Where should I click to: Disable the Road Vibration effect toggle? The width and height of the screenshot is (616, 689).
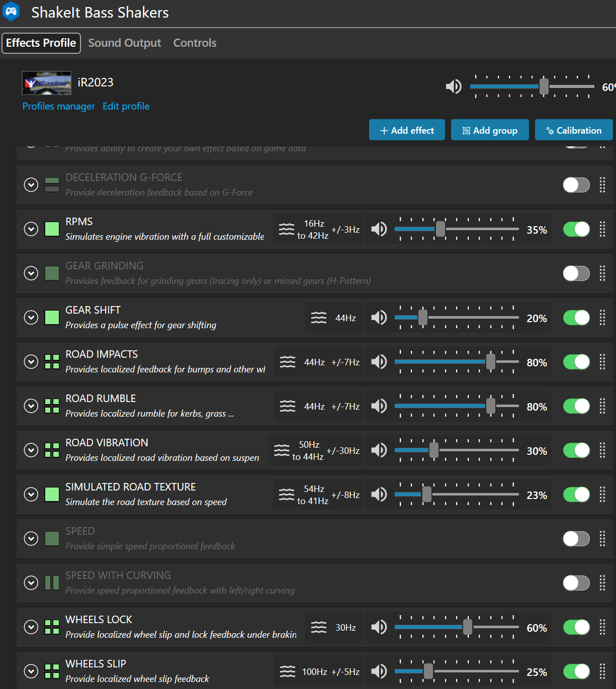click(576, 450)
